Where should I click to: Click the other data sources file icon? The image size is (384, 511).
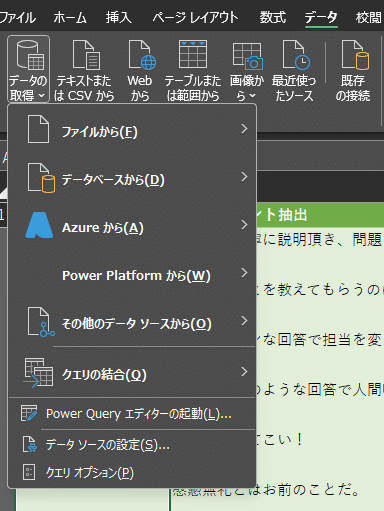(41, 322)
